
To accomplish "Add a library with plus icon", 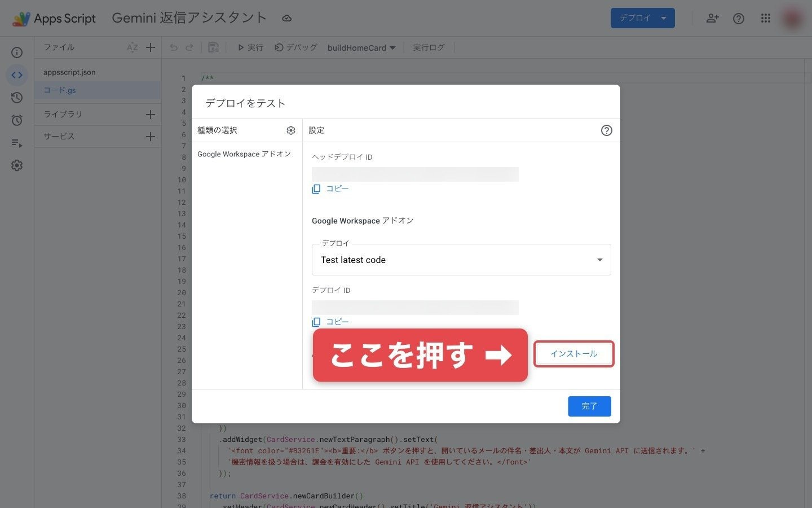I will 151,115.
